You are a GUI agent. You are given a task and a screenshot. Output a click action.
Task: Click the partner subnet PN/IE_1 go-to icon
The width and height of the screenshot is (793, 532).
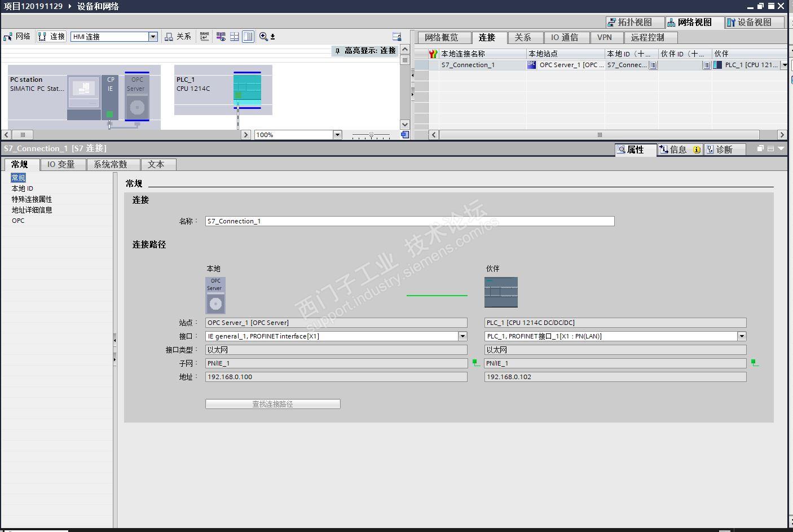(755, 363)
